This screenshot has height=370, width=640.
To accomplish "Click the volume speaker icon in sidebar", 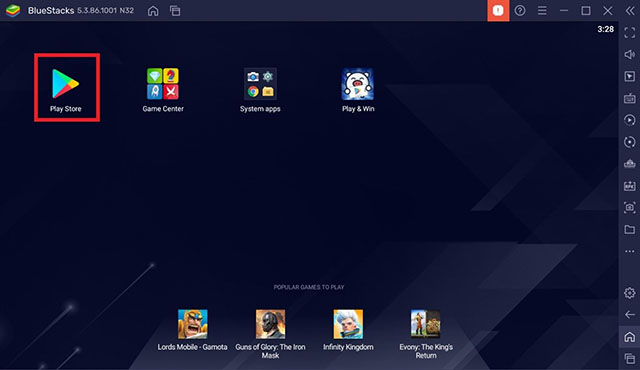I will coord(630,54).
